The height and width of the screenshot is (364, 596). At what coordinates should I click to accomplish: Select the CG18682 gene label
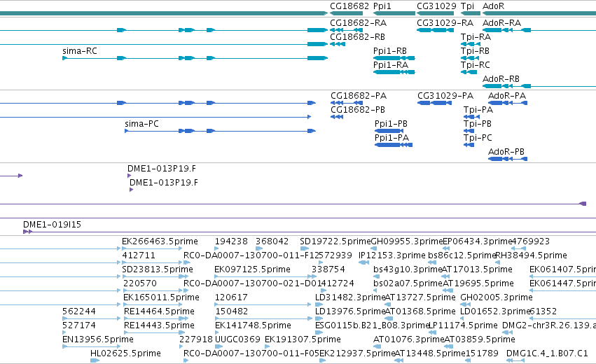(x=349, y=6)
